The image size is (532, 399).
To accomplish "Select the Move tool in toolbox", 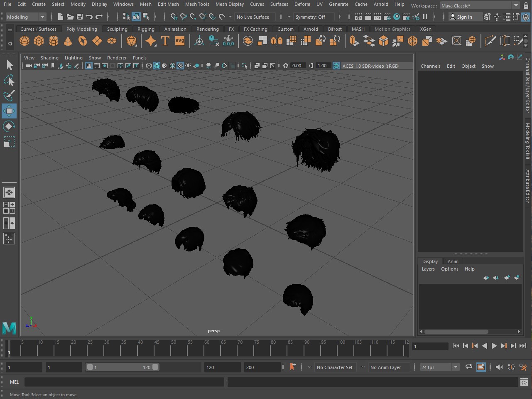I will coord(9,111).
